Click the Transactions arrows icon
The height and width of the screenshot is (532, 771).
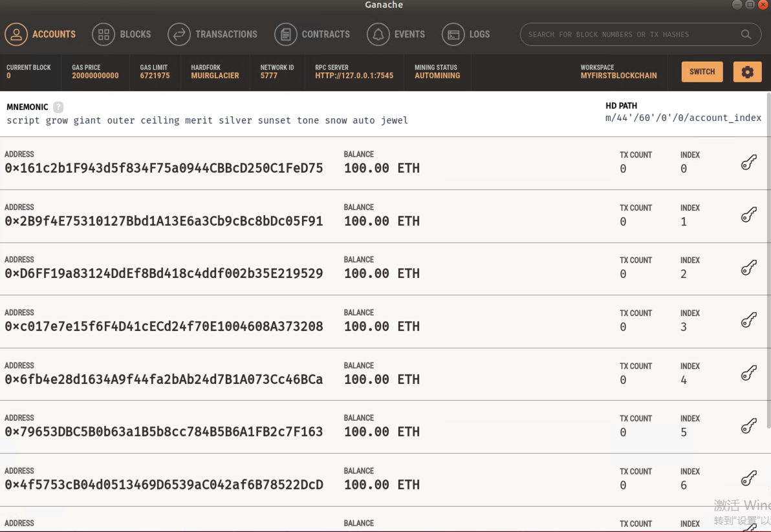[179, 34]
